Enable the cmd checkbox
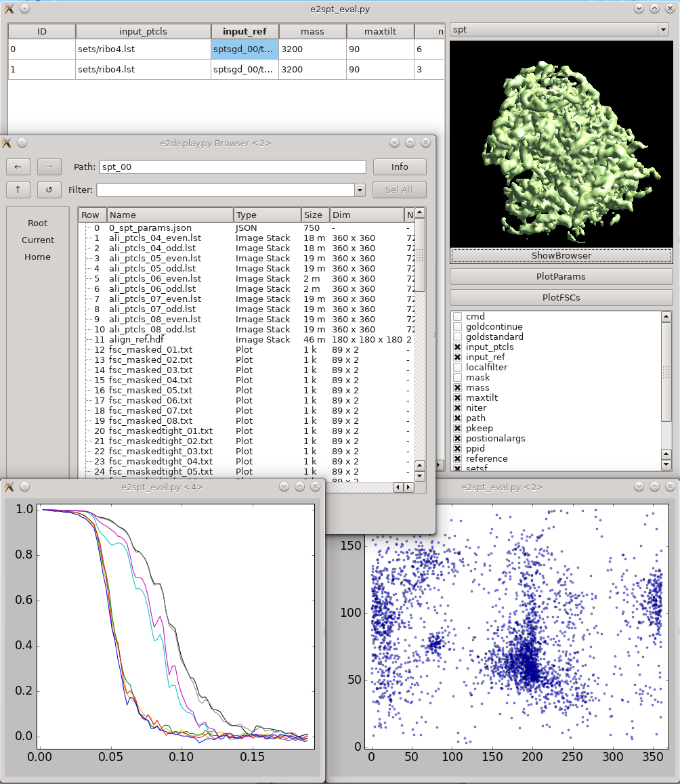 [x=457, y=317]
